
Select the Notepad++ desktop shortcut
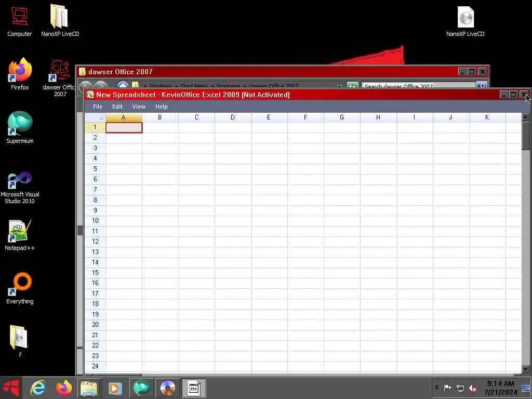pos(20,235)
